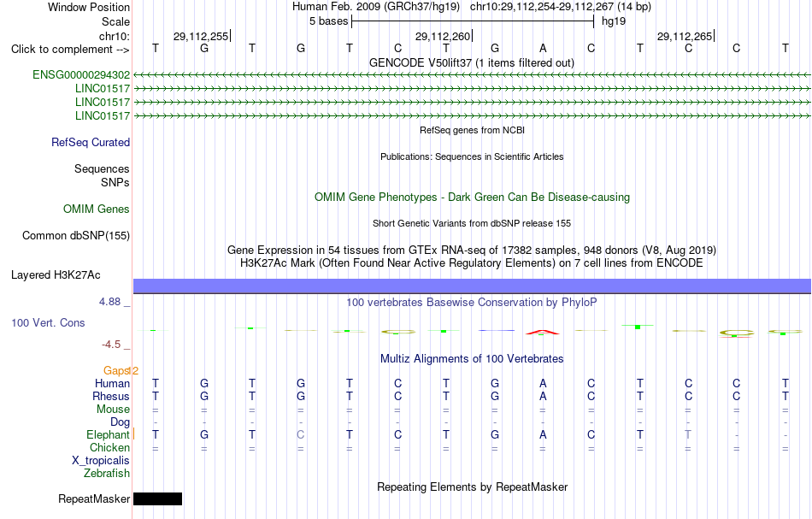Click the H3K27Ac Mark track title line
Viewport: 812px width, 519px height.
coord(472,263)
